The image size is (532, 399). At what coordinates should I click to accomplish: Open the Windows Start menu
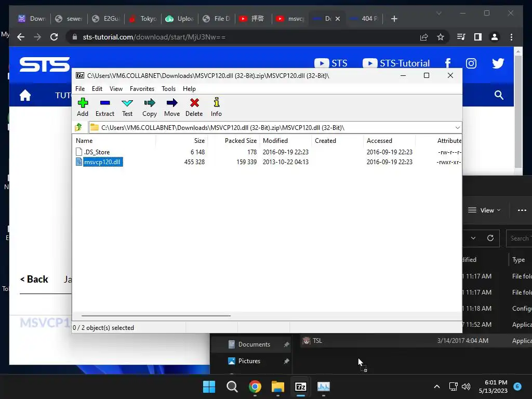point(209,387)
